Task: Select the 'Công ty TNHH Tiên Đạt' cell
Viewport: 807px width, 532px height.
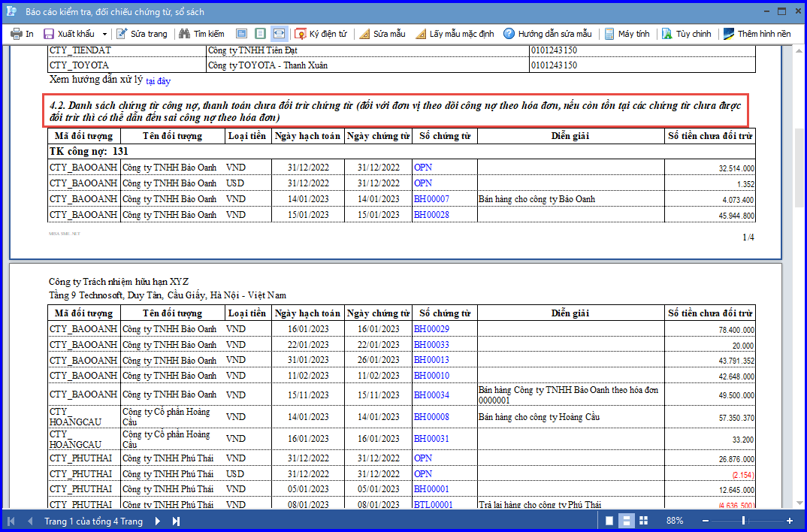Action: pos(367,50)
